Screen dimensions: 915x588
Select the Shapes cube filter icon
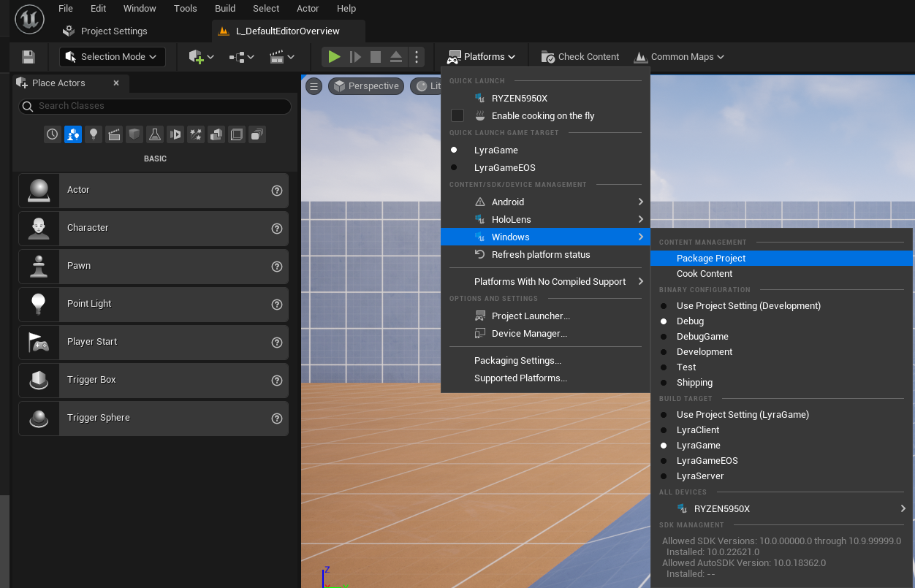coord(134,134)
